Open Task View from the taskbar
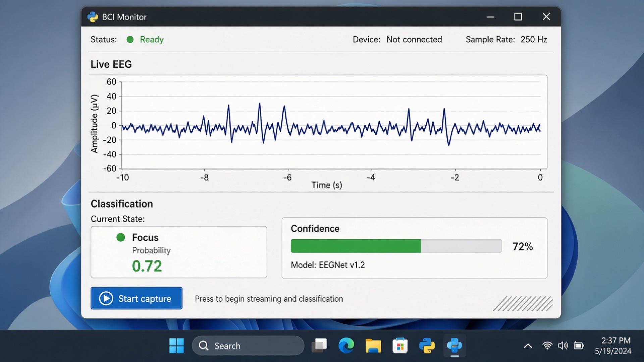The width and height of the screenshot is (644, 362). pyautogui.click(x=319, y=346)
